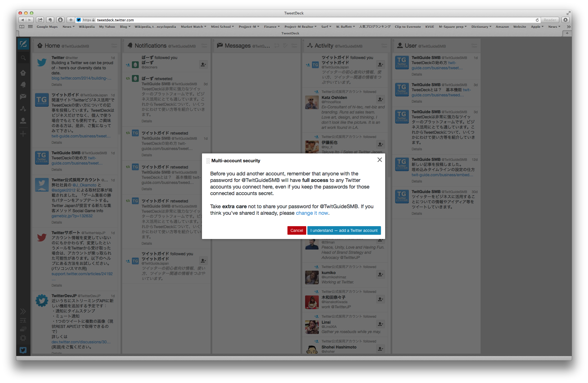Open the New Tweet compose panel

click(x=23, y=44)
